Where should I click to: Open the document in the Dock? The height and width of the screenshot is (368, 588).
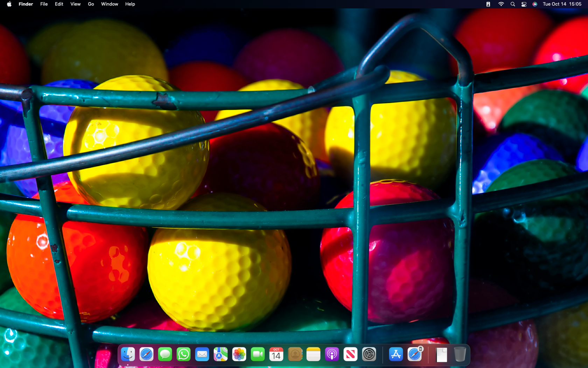tap(441, 354)
